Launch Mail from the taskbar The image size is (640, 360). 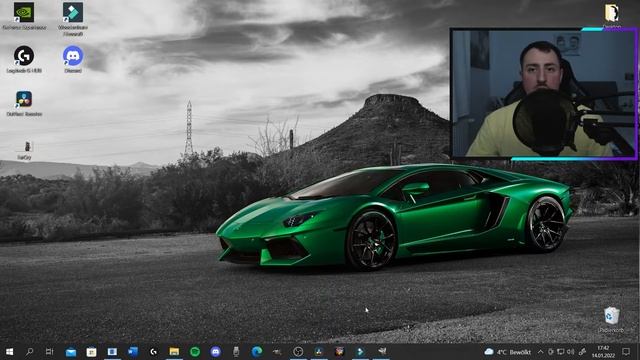pyautogui.click(x=71, y=351)
